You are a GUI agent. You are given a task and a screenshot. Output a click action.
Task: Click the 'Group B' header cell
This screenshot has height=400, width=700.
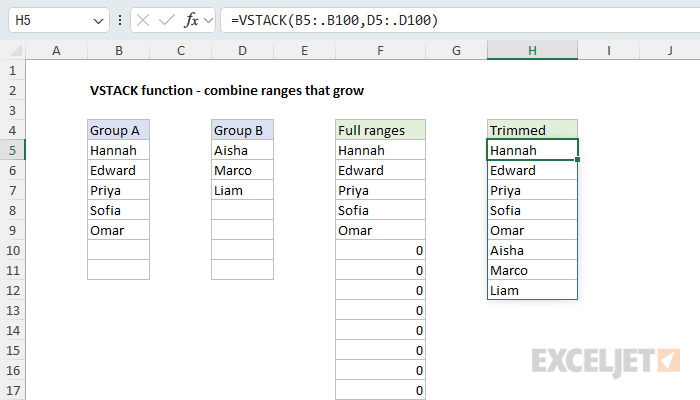pos(242,130)
